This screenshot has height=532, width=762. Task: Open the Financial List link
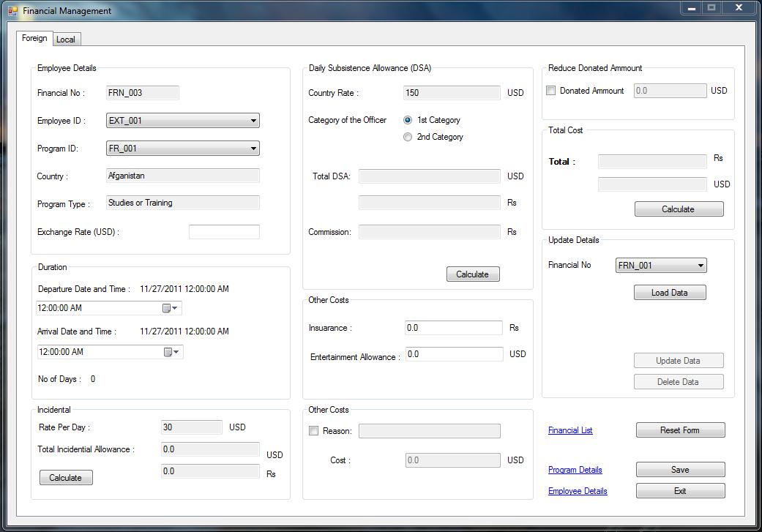[x=570, y=430]
